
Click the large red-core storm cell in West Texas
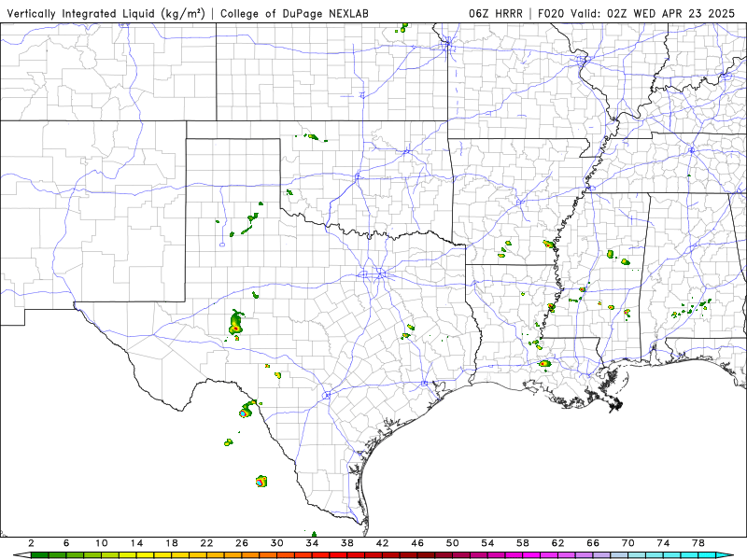click(236, 324)
